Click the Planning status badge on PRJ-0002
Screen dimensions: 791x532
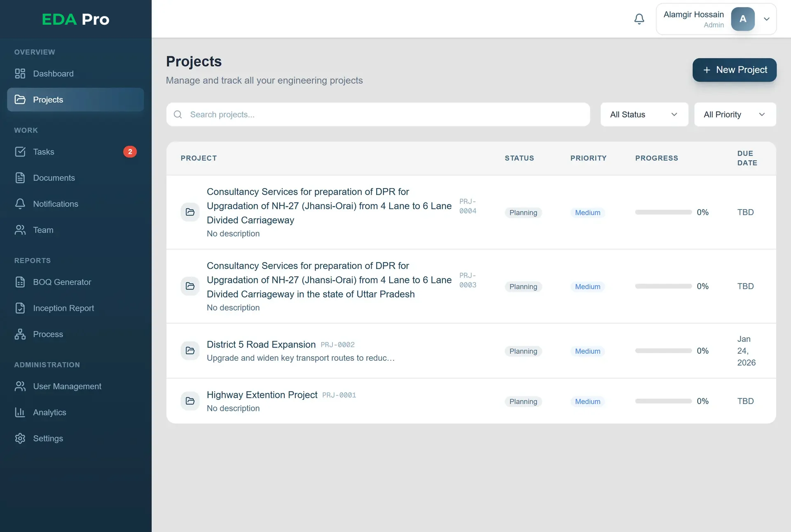[523, 351]
